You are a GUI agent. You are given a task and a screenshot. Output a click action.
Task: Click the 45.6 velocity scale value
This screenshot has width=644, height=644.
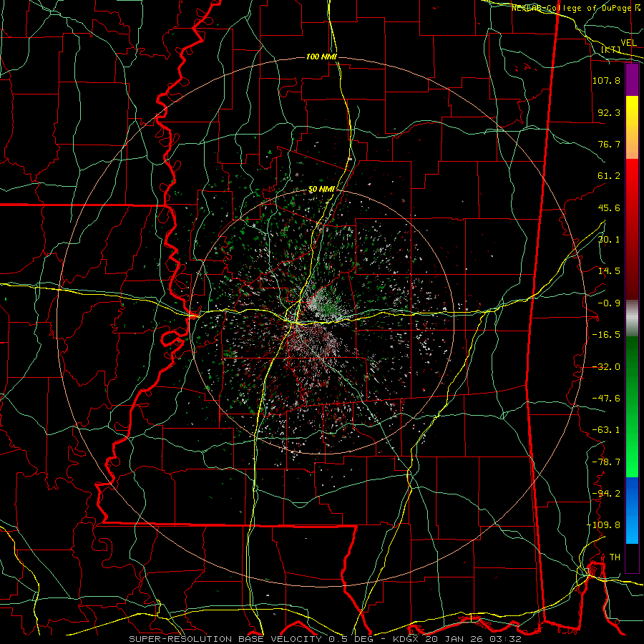pyautogui.click(x=609, y=208)
